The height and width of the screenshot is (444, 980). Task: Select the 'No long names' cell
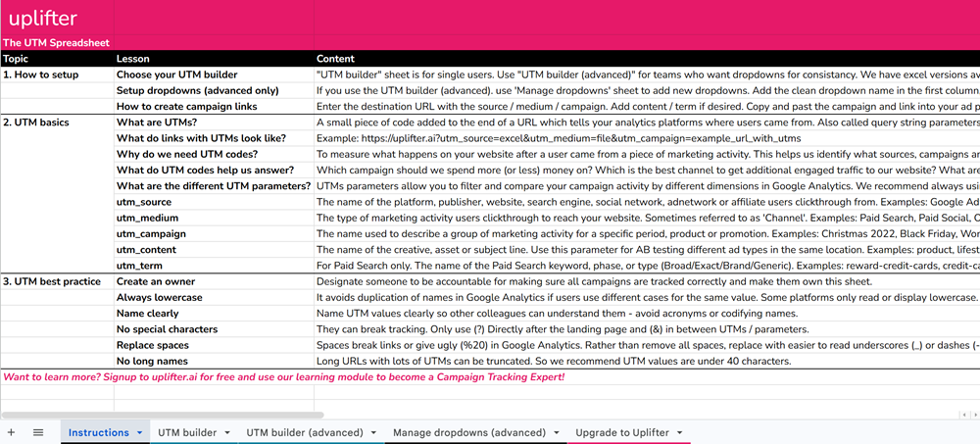214,361
